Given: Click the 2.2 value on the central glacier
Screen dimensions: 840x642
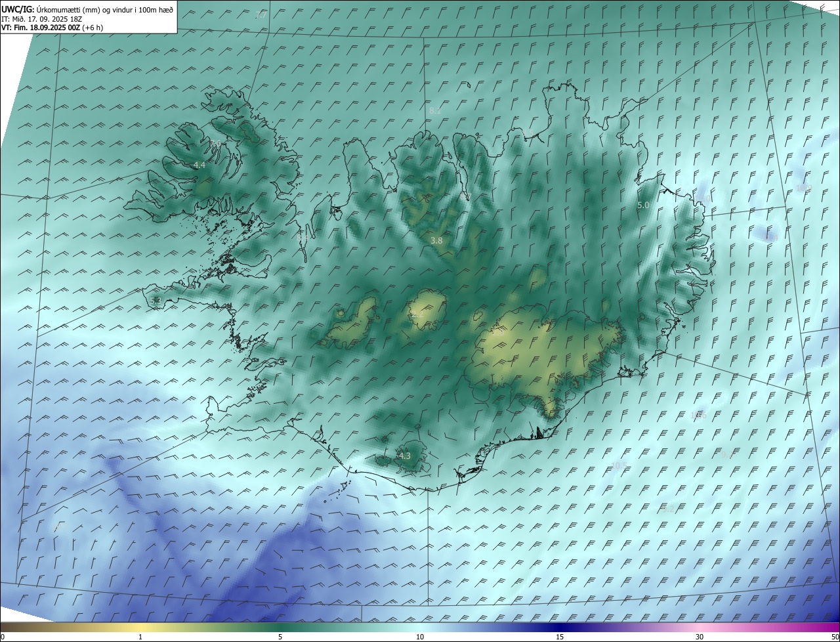Looking at the screenshot, I should pyautogui.click(x=417, y=315).
